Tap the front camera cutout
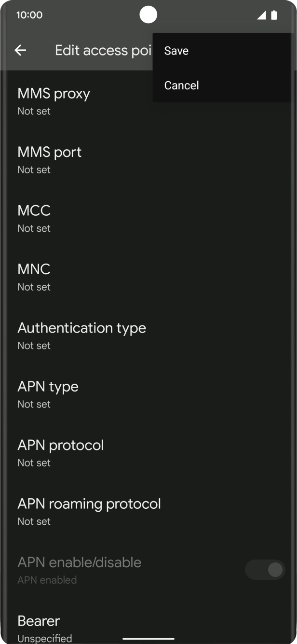This screenshot has height=644, width=297. (148, 14)
